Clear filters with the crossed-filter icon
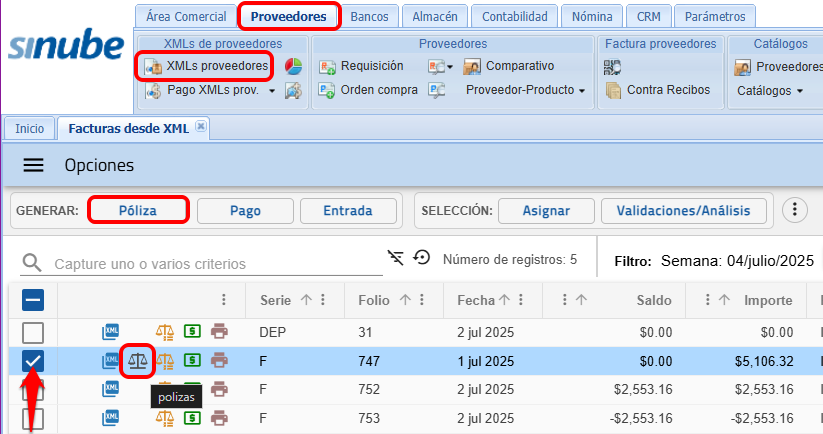The image size is (823, 434). [396, 258]
